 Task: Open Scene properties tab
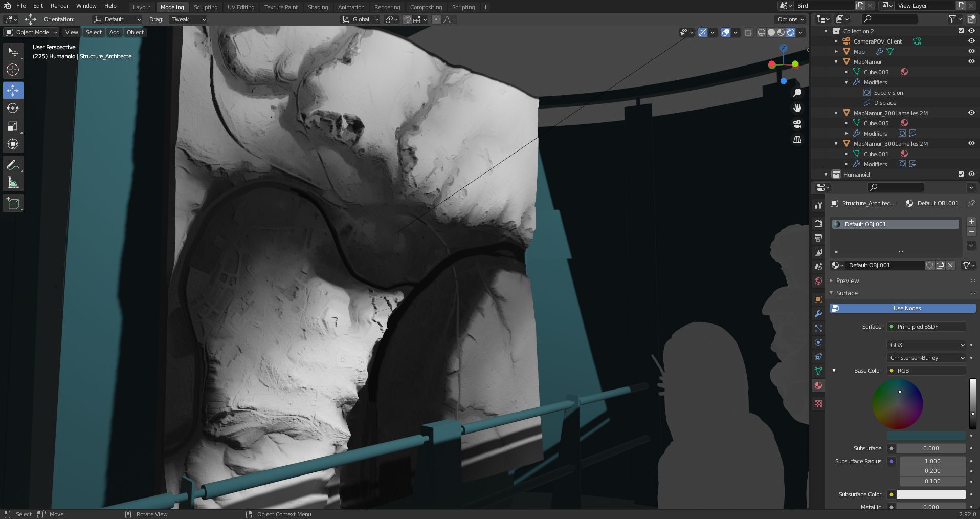tap(818, 267)
